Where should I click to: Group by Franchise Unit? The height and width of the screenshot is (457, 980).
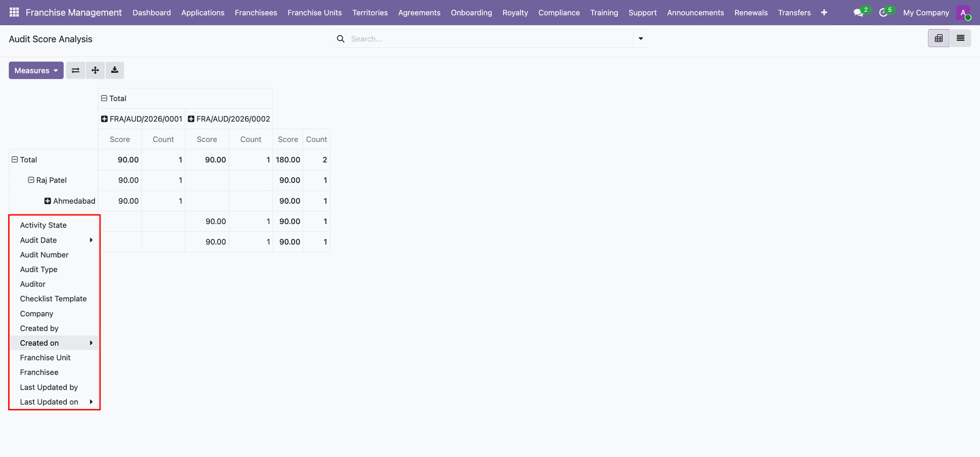tap(54, 358)
